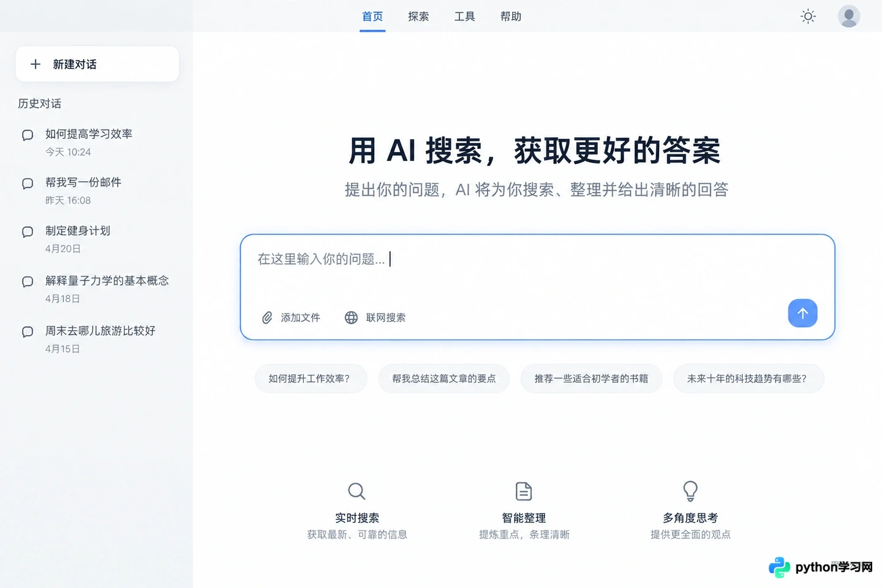This screenshot has height=588, width=882.
Task: Send the question with the arrow button
Action: click(x=802, y=313)
